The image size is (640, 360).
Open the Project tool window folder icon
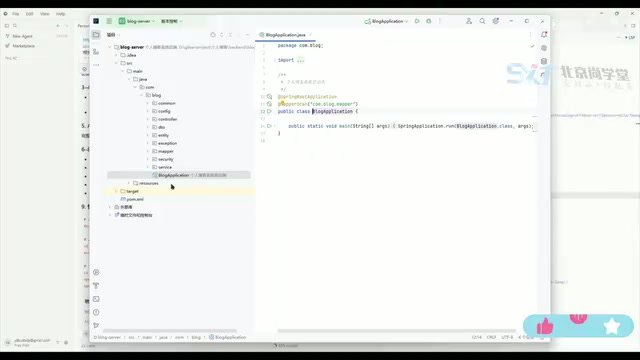(x=96, y=35)
